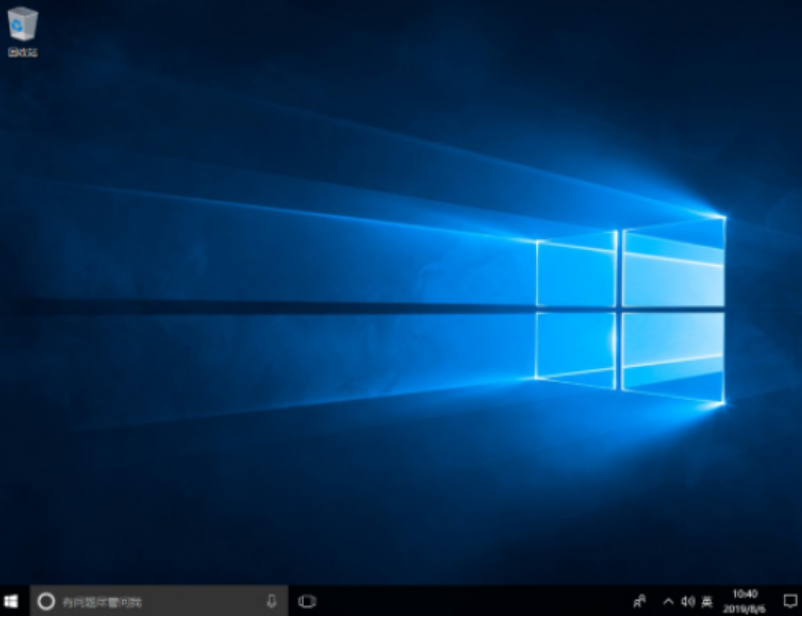Select the Recycle Bin desktop icon
The width and height of the screenshot is (802, 618).
pos(22,24)
